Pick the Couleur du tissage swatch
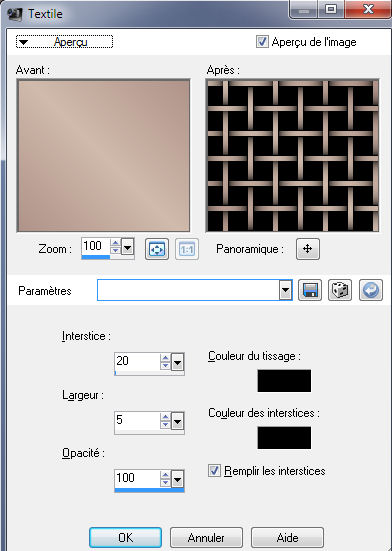Image resolution: width=392 pixels, height=551 pixels. pos(284,381)
